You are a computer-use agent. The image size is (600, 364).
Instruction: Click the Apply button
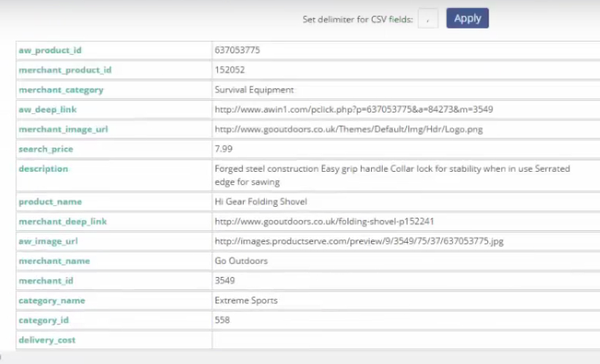point(467,19)
